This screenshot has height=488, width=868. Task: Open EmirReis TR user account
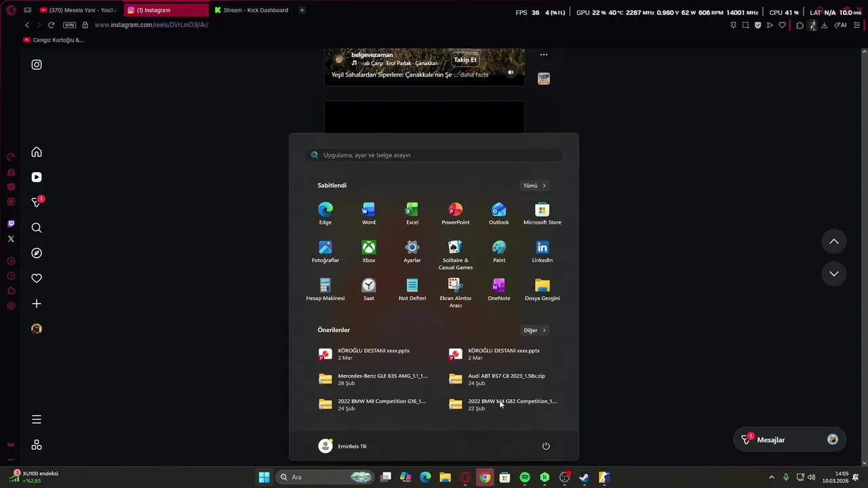pyautogui.click(x=342, y=446)
